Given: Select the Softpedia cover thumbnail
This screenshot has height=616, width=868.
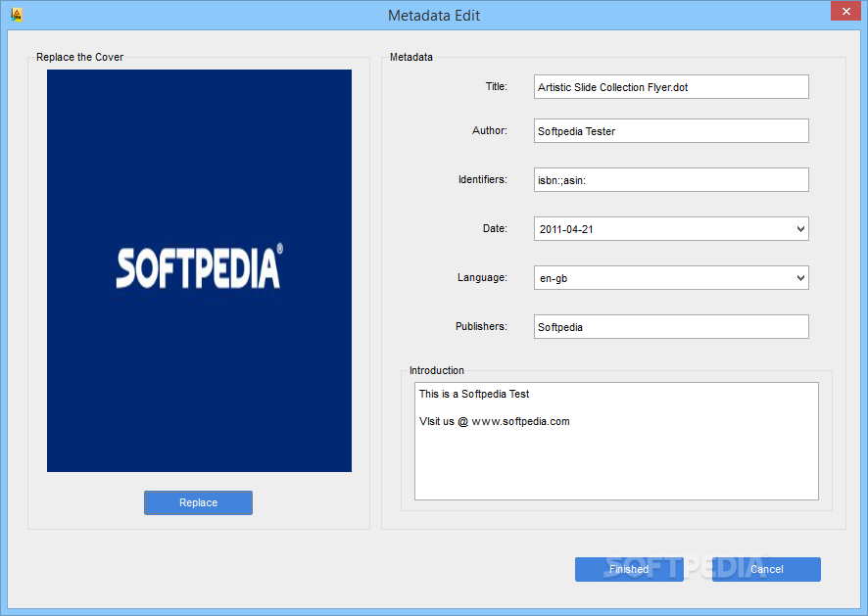Looking at the screenshot, I should pyautogui.click(x=199, y=270).
